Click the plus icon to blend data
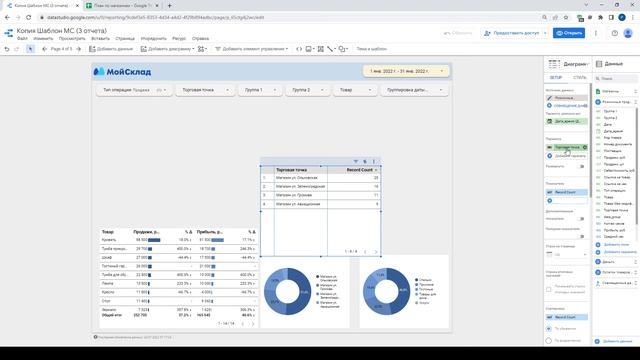Screen dimensions: 640x360 point(549,106)
